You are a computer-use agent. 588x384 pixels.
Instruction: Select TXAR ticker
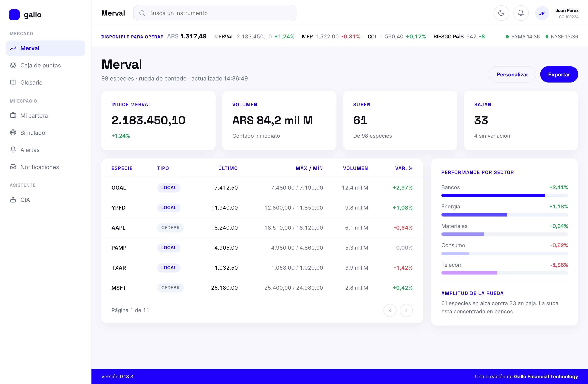119,268
